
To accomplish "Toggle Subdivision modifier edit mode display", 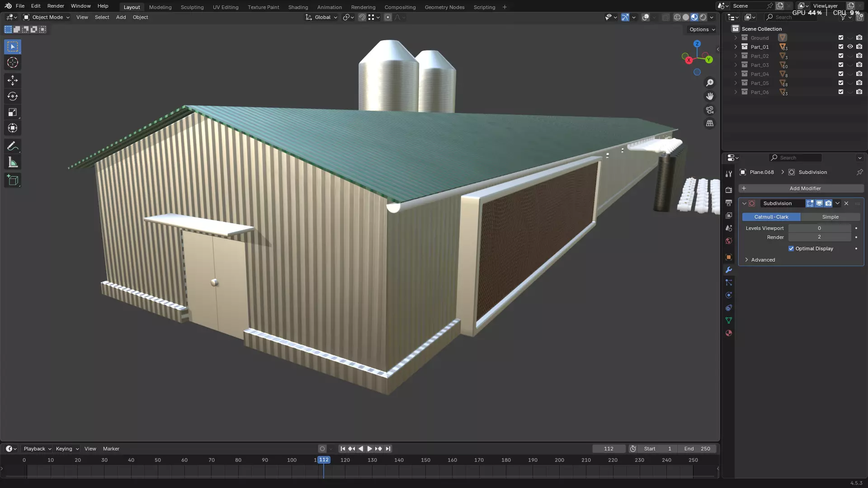I will (x=810, y=203).
